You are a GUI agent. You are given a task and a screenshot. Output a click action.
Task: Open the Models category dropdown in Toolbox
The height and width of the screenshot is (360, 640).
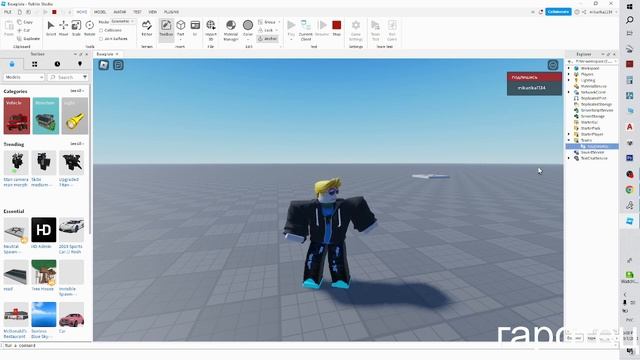(x=24, y=77)
